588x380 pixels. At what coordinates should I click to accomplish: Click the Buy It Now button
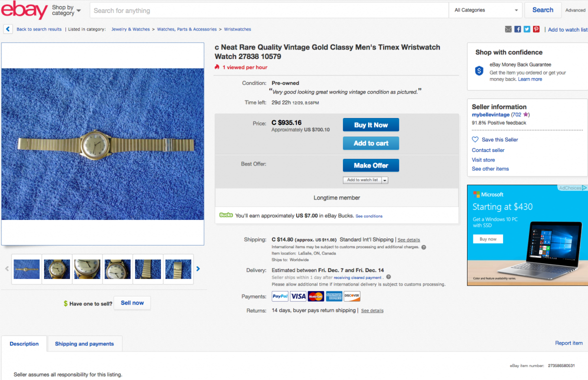click(x=371, y=125)
